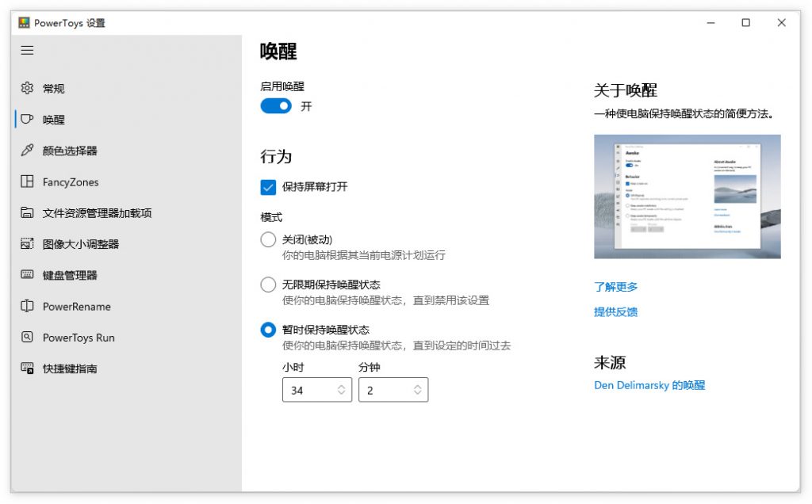
Task: Open the 了解更多 link
Action: coord(615,288)
